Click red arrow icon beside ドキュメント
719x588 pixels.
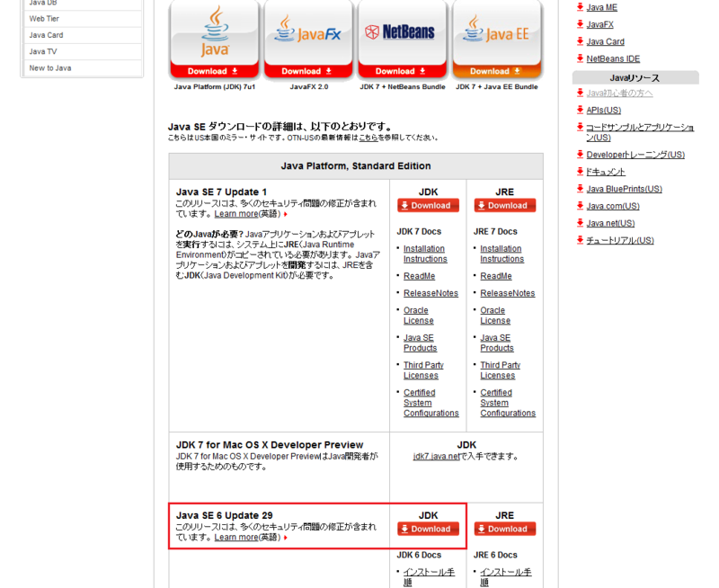point(580,172)
